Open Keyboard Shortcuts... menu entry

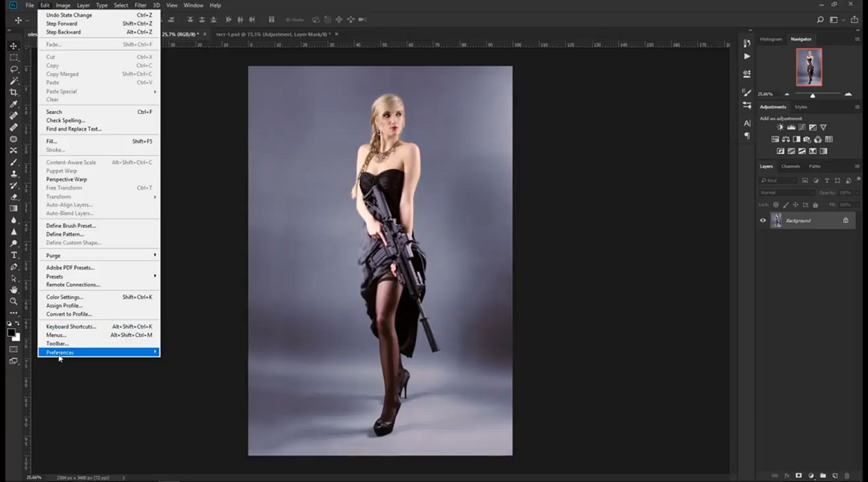point(99,327)
